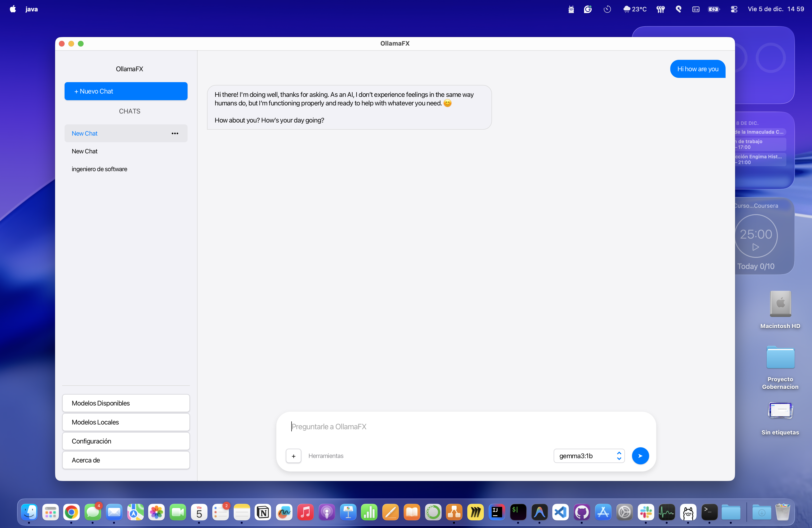Open the Grammarly menu bar icon
The width and height of the screenshot is (812, 528).
[x=588, y=9]
